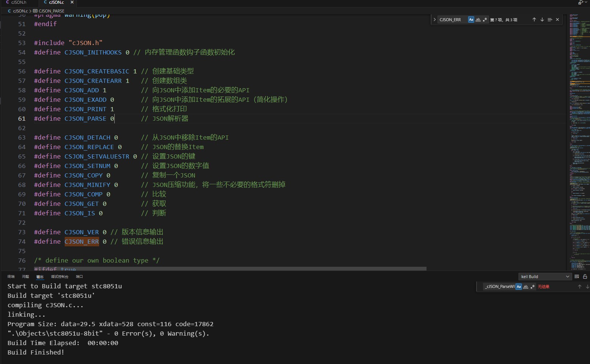Click line number 61 in the gutter
Screen dimensions: 590x364
(x=22, y=118)
